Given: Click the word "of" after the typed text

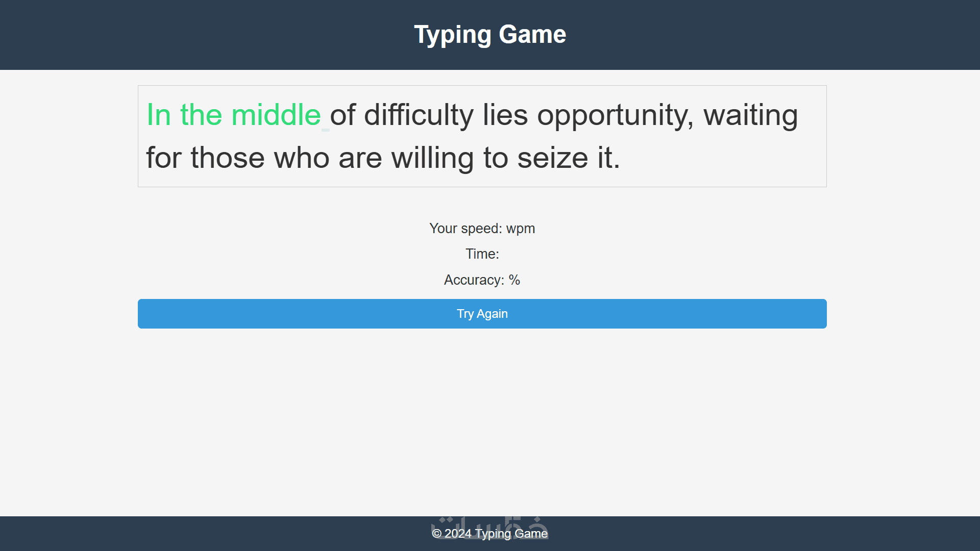Looking at the screenshot, I should tap(342, 115).
